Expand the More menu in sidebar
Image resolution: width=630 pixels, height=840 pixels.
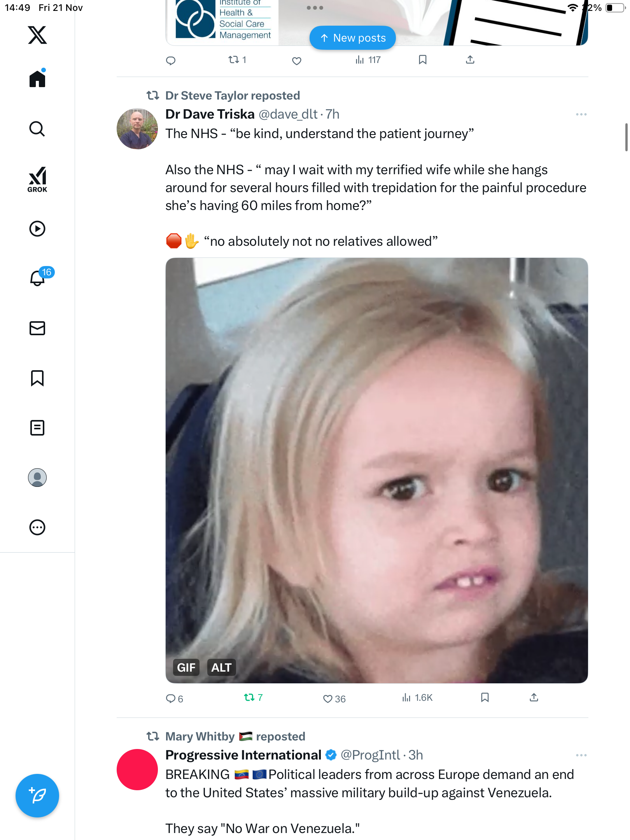tap(37, 527)
